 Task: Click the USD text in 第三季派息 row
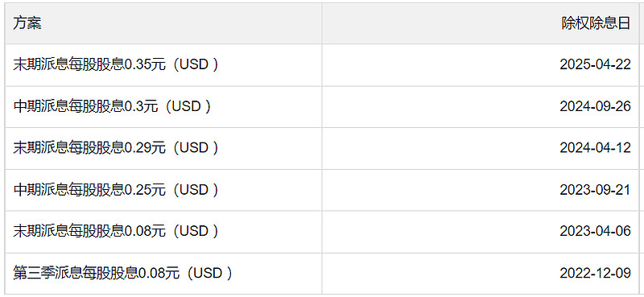pos(208,273)
